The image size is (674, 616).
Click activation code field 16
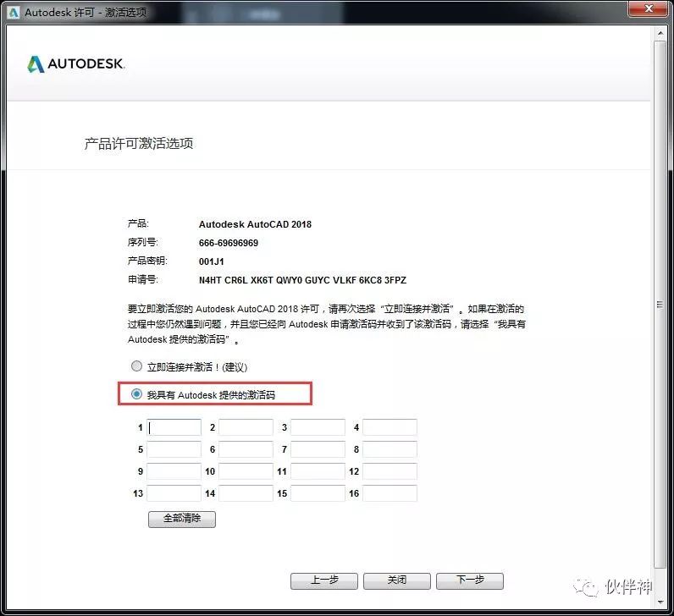pos(389,493)
